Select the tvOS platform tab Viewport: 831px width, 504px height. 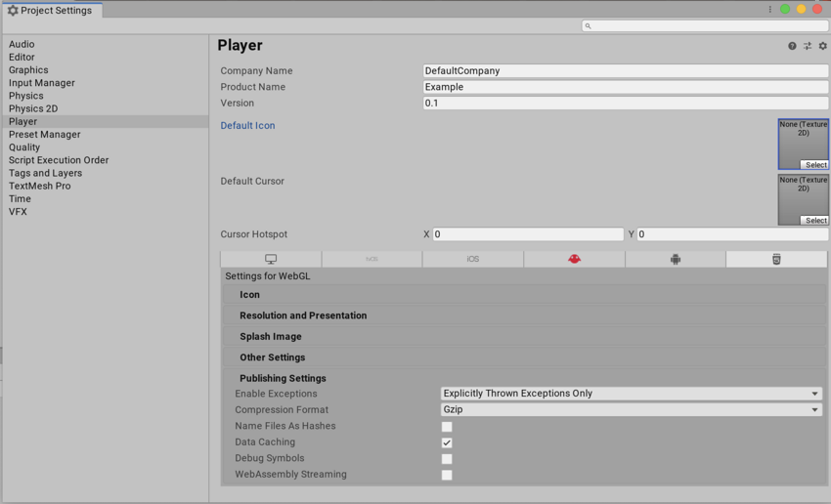372,259
